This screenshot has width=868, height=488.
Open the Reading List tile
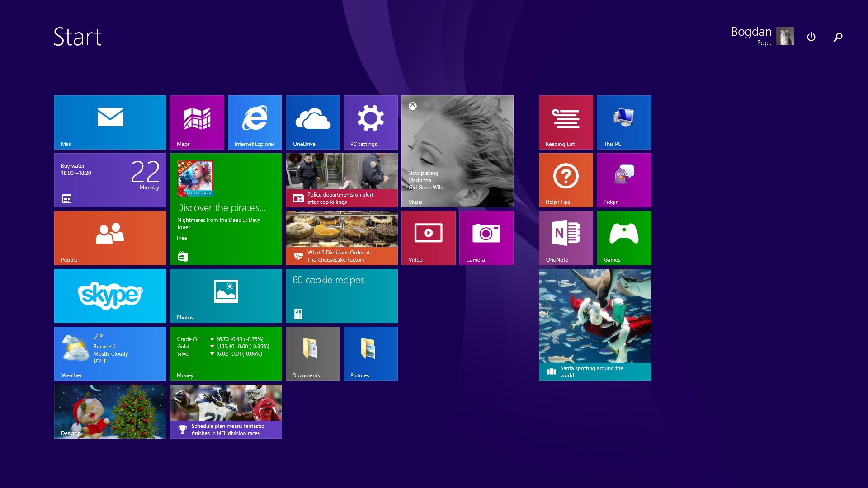coord(566,122)
